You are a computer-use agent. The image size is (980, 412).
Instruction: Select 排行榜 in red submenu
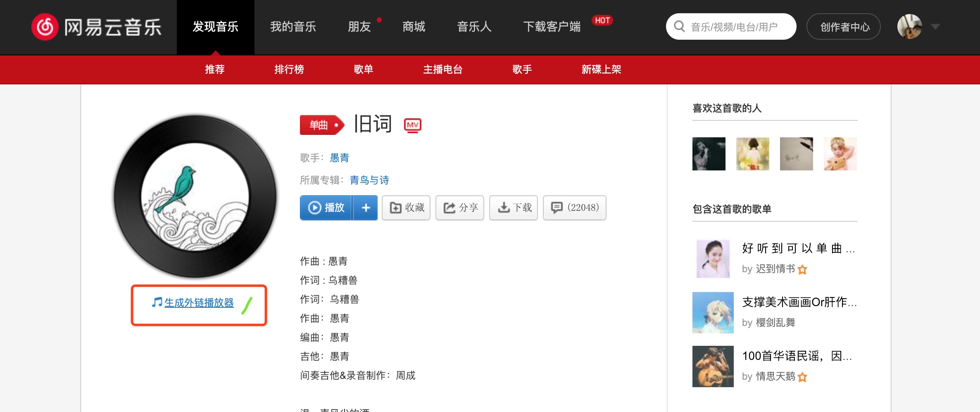click(x=289, y=69)
